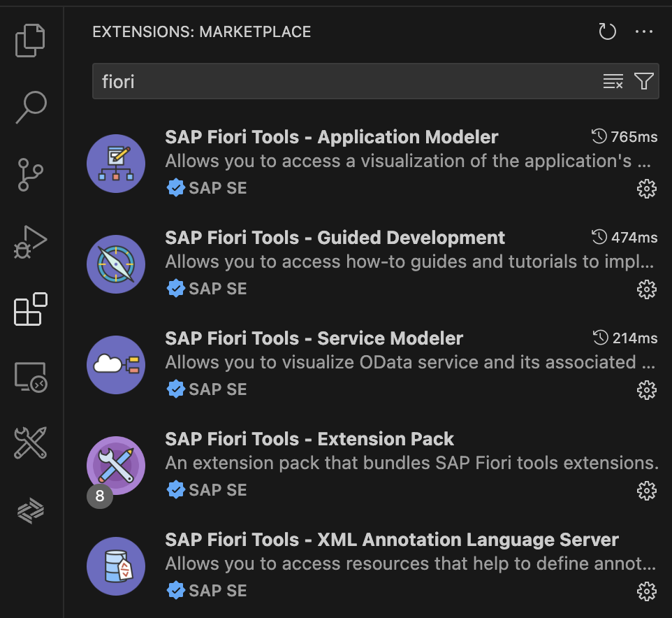The image size is (672, 618).
Task: Select SAP Fiori Tools - Extension Pack
Action: point(309,439)
